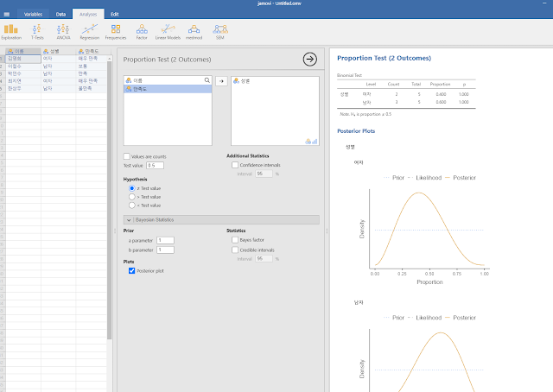The image size is (553, 392).
Task: Open the Factor analyses menu
Action: 142,32
